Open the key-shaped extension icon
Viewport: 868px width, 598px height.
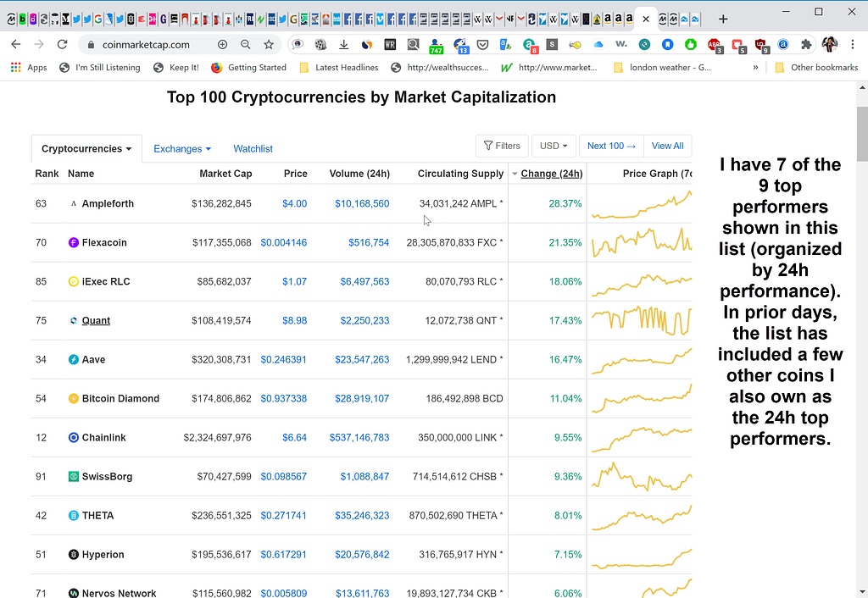click(576, 45)
